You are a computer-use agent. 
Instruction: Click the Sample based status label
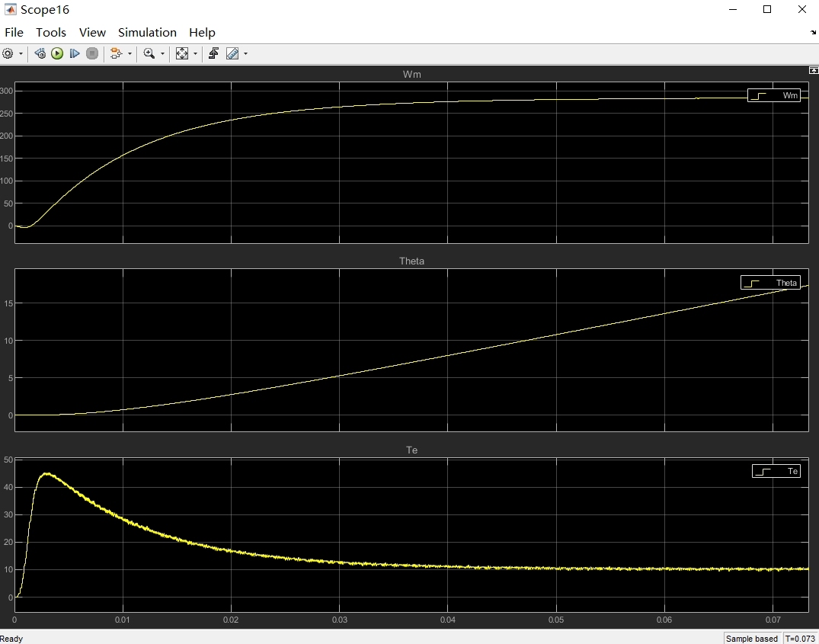pyautogui.click(x=752, y=638)
